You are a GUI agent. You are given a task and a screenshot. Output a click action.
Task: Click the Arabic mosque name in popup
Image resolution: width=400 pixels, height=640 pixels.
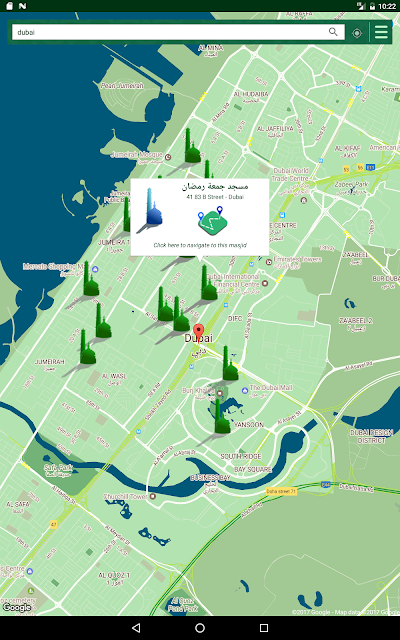click(215, 187)
